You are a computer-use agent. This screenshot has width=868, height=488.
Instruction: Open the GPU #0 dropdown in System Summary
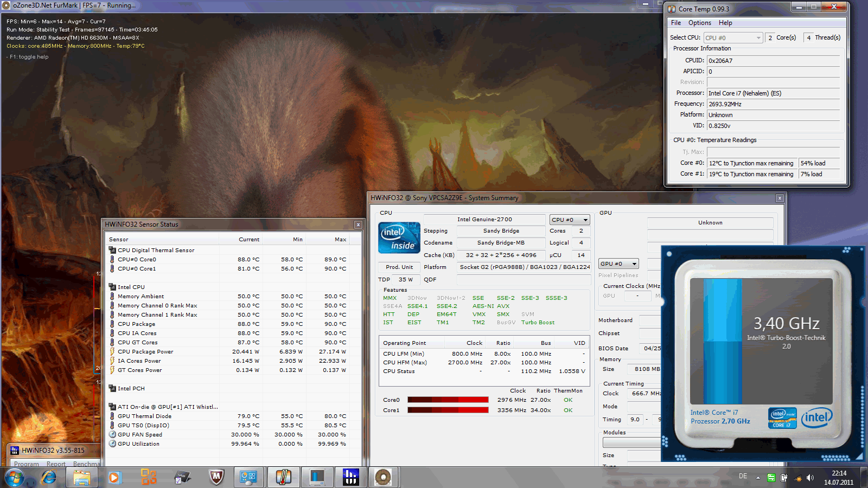tap(618, 264)
